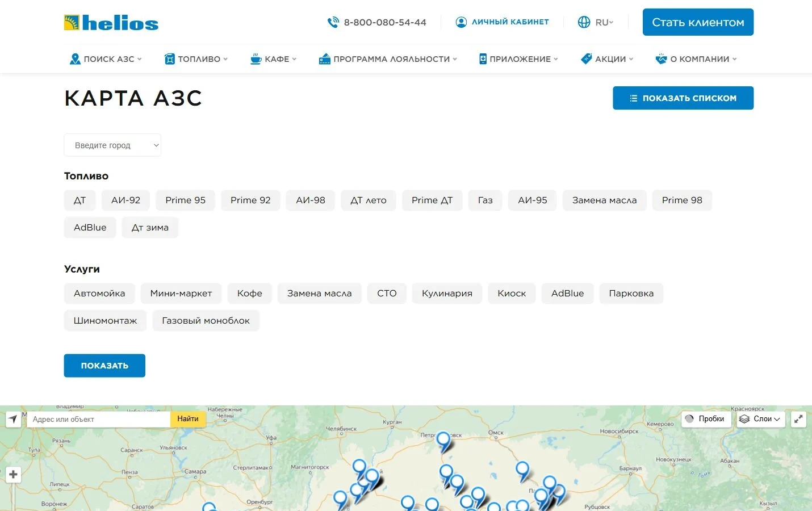Enable the Prime 95 fuel filter
812x511 pixels.
(185, 200)
